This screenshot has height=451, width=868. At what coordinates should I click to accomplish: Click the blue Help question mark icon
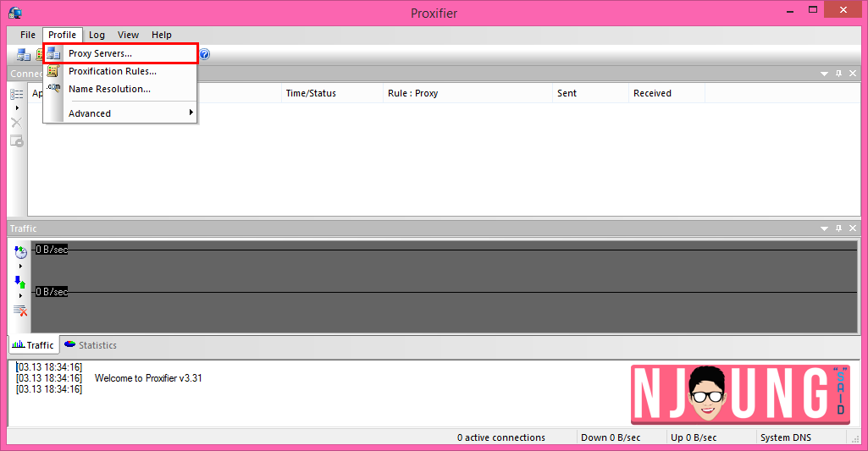point(204,54)
